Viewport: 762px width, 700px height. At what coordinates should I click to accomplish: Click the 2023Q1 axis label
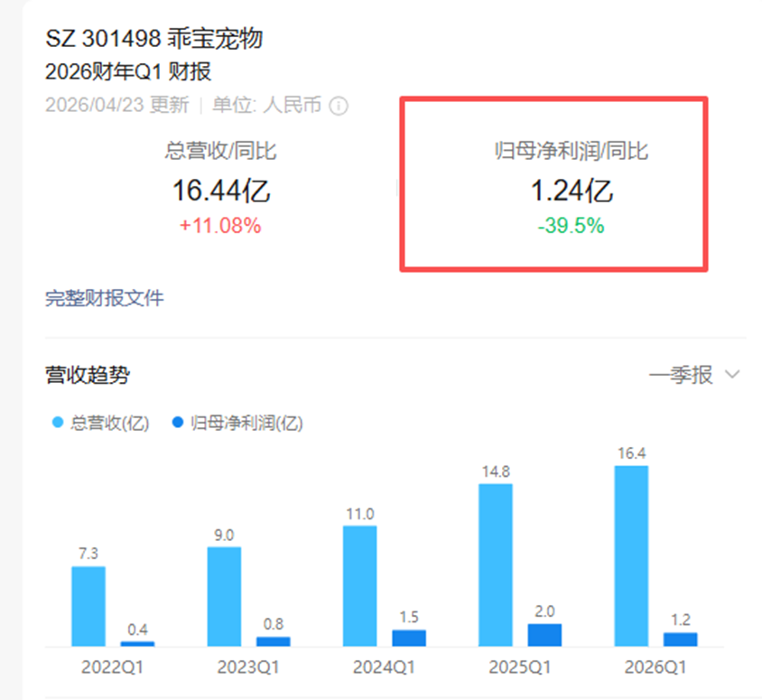[248, 667]
